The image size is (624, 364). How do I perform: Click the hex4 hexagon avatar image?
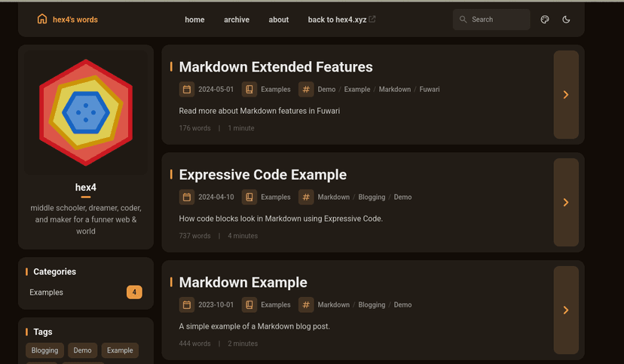tap(86, 112)
